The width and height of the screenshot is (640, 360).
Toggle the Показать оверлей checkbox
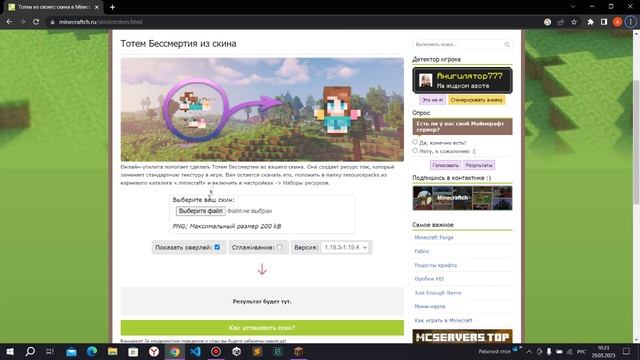point(217,247)
